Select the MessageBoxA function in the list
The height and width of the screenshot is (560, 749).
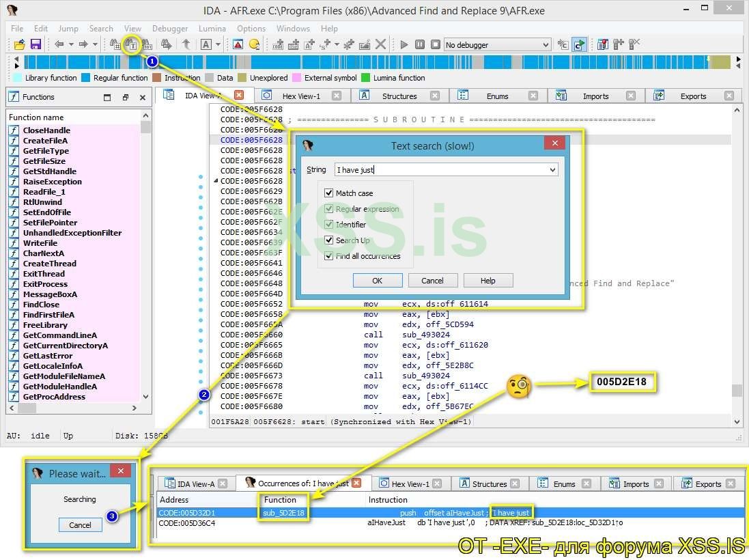(x=50, y=294)
